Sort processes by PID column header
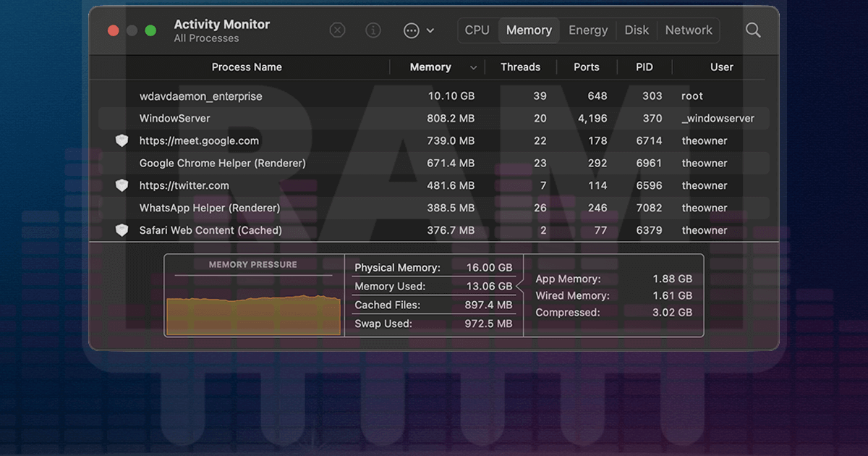Viewport: 868px width, 456px height. pos(644,67)
